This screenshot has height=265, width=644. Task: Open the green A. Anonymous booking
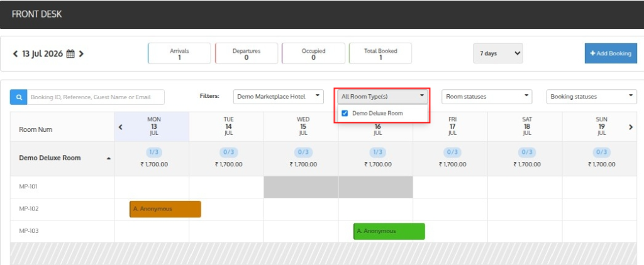pyautogui.click(x=389, y=231)
